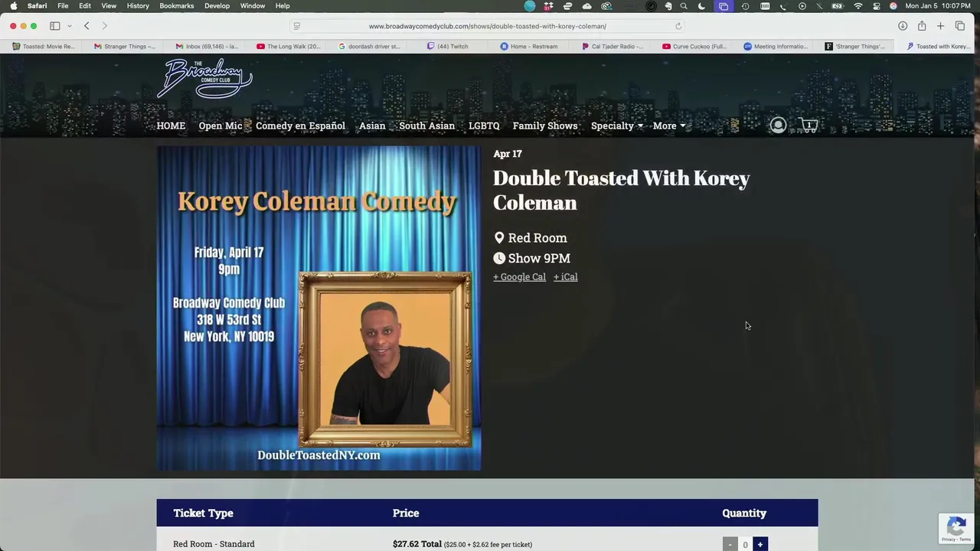Open the Time Machine menu bar icon
The image size is (980, 551).
point(745,6)
